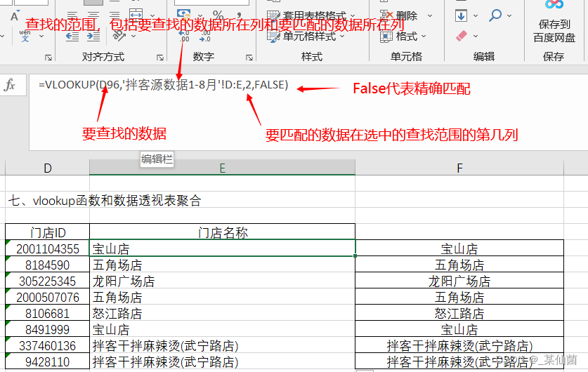Select column F 五角场店 in row 2000507076
The image size is (588, 372).
459,297
